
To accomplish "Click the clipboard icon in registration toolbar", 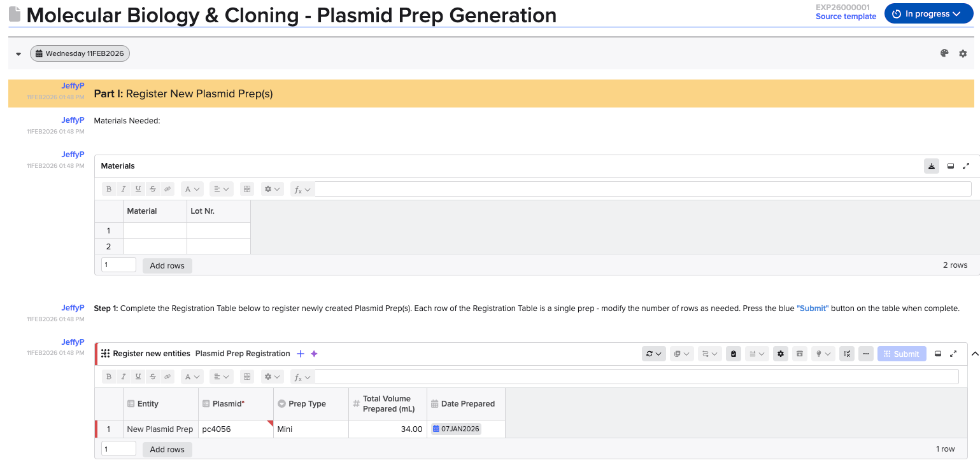I will pyautogui.click(x=734, y=354).
